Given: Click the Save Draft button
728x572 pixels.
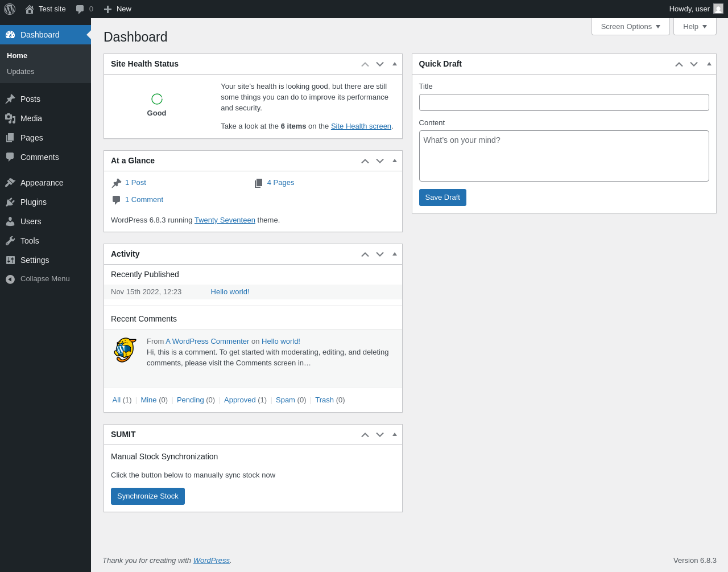Looking at the screenshot, I should (442, 197).
